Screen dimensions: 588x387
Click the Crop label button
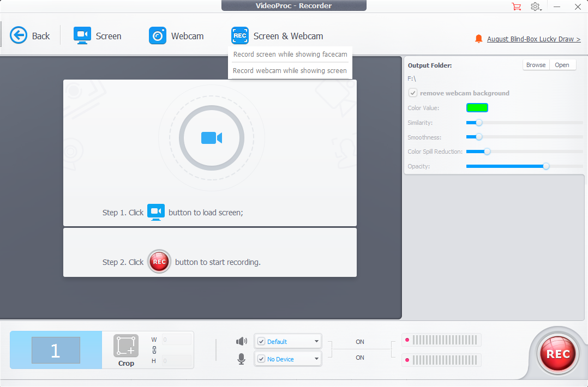[126, 363]
